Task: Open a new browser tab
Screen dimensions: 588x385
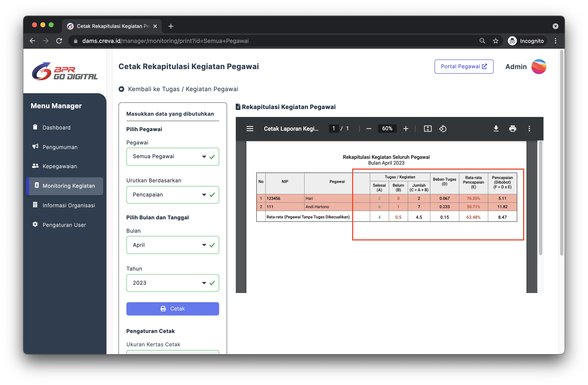Action: pos(171,26)
